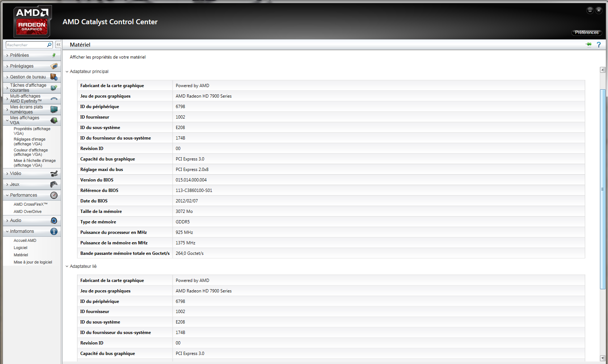
Task: Click the Informations blue info icon
Action: pyautogui.click(x=54, y=231)
